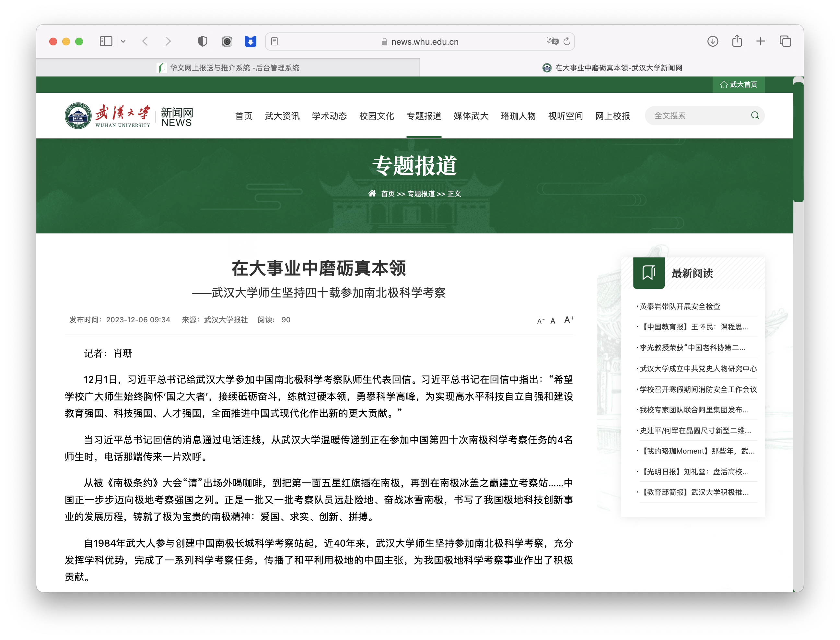Open 专题报道 navigation item

tap(424, 116)
